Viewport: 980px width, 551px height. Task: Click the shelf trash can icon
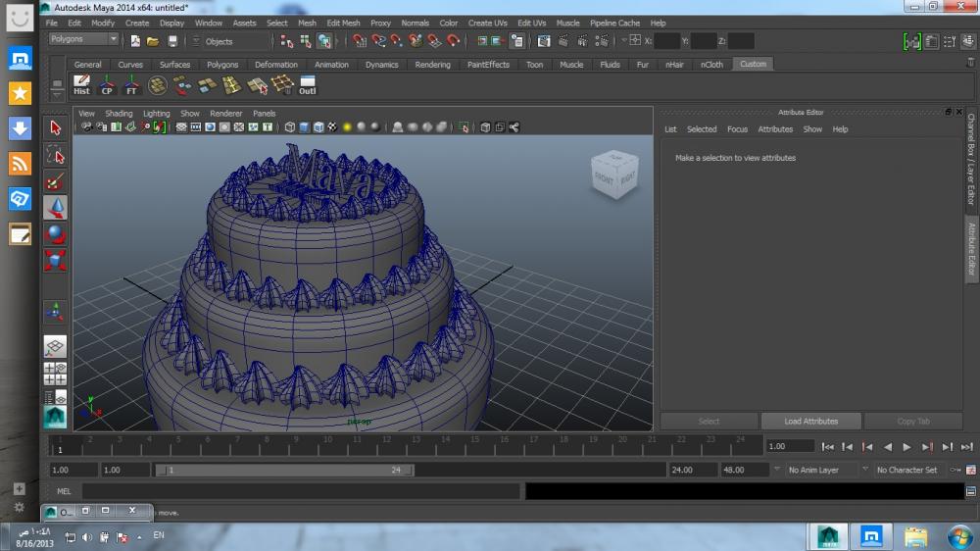[x=970, y=63]
